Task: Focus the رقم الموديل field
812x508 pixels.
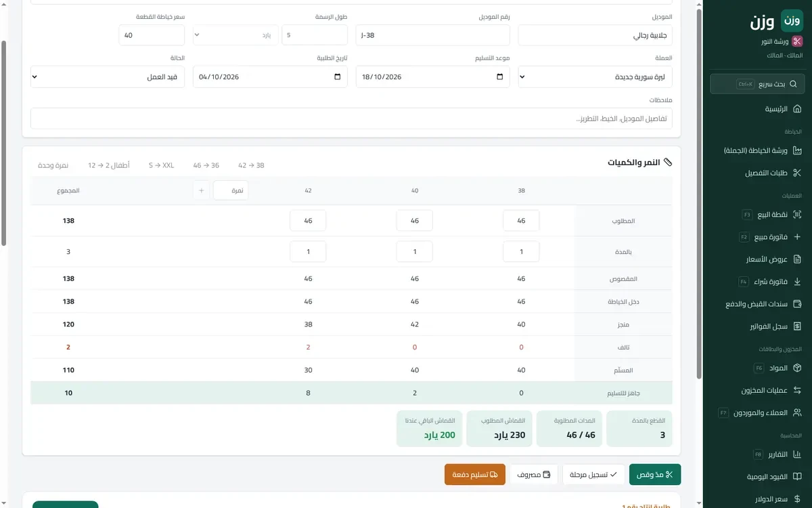Action: pyautogui.click(x=433, y=35)
